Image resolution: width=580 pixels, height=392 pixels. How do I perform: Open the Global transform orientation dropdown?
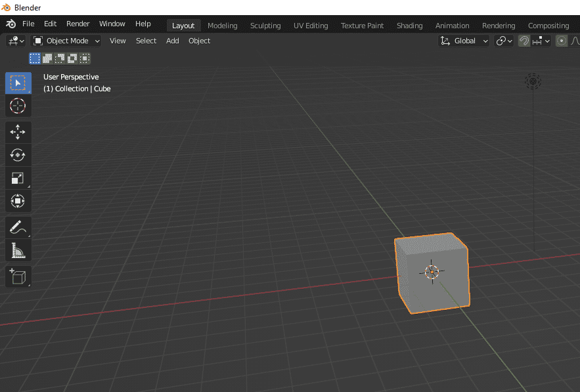tap(464, 41)
